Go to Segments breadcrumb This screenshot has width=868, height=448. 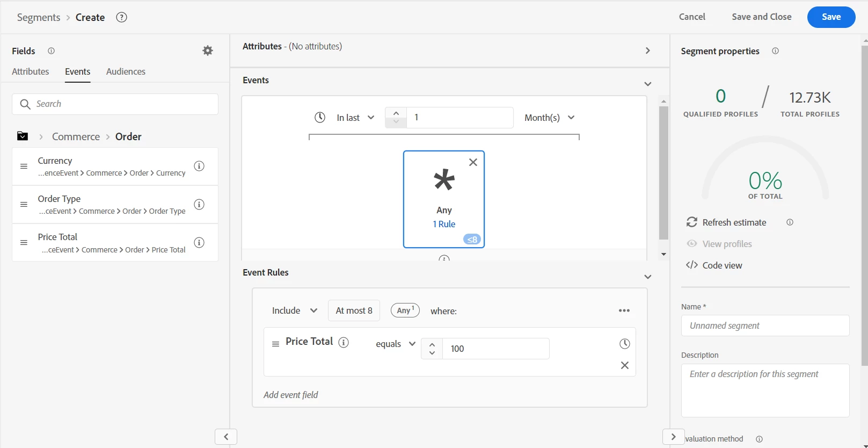pyautogui.click(x=39, y=17)
